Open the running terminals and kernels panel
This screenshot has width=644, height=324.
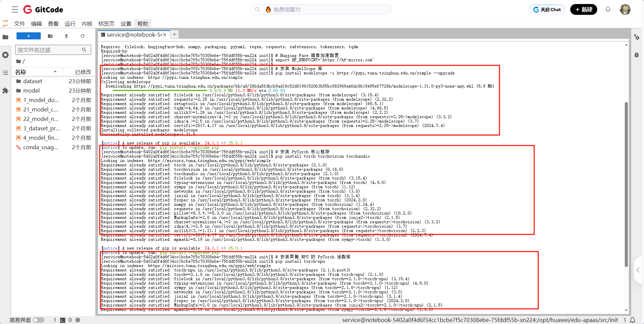[5, 55]
